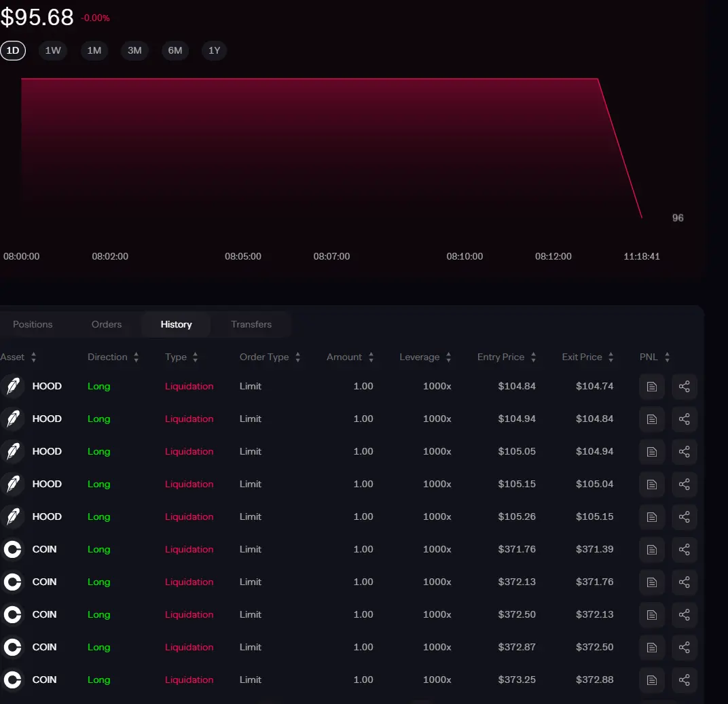Screen dimensions: 728x704
Task: Sort table by Direction column
Action: tap(113, 357)
